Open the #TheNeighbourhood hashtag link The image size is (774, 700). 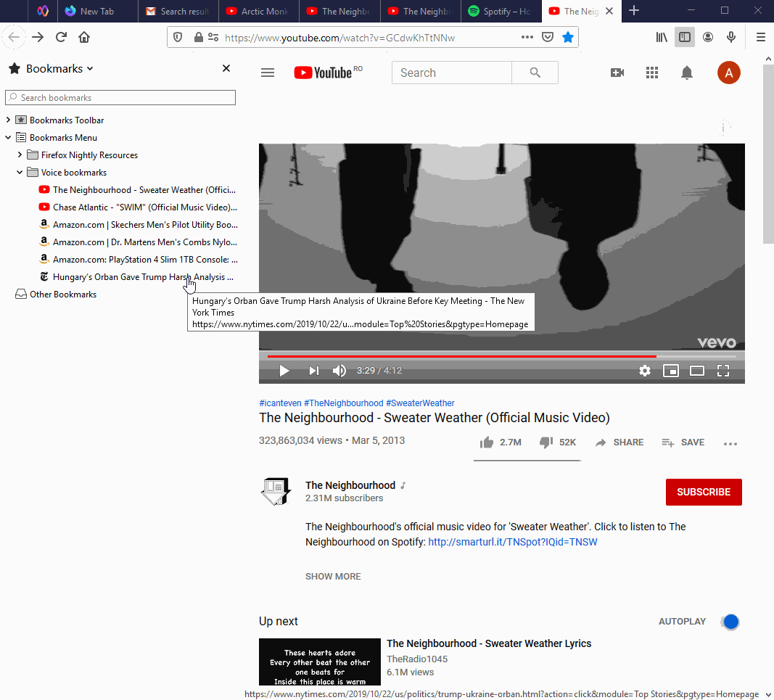pyautogui.click(x=344, y=403)
